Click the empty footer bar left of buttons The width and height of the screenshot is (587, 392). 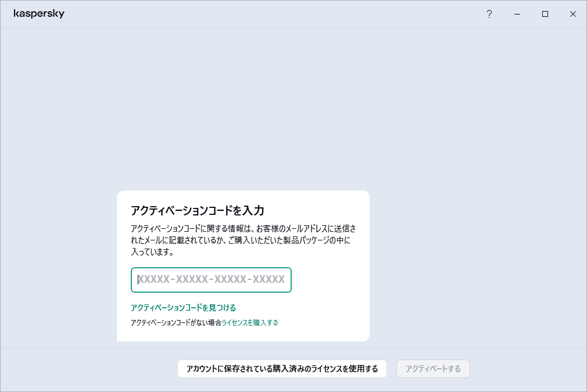pos(87,369)
